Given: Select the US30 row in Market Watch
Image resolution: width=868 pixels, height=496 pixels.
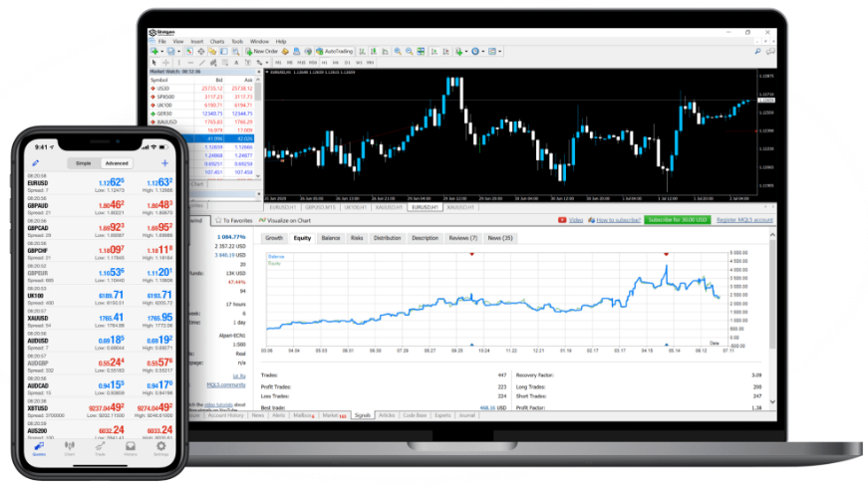Looking at the screenshot, I should pyautogui.click(x=163, y=89).
